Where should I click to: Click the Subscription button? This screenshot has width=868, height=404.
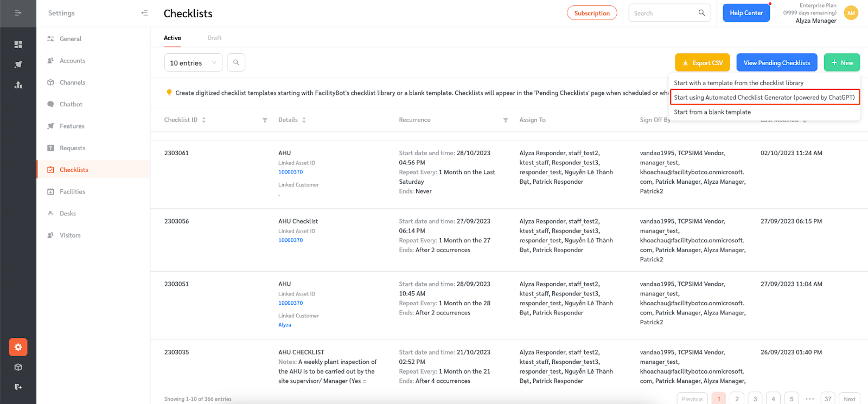[x=592, y=13]
